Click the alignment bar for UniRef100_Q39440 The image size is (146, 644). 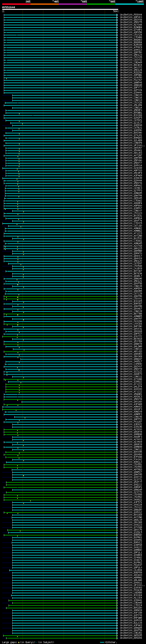pos(61,93)
